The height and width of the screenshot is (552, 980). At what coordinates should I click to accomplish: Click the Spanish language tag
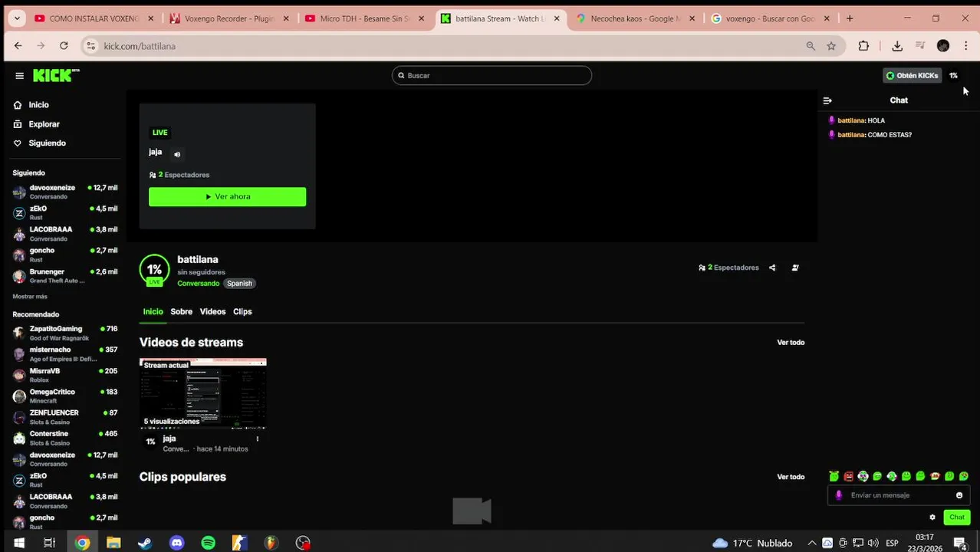click(239, 284)
